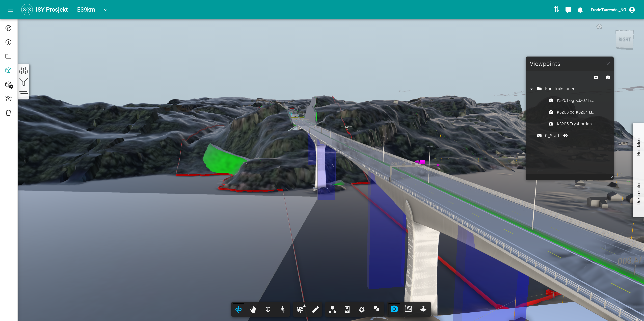Image resolution: width=644 pixels, height=321 pixels.
Task: Open viewer settings gear
Action: click(x=362, y=309)
